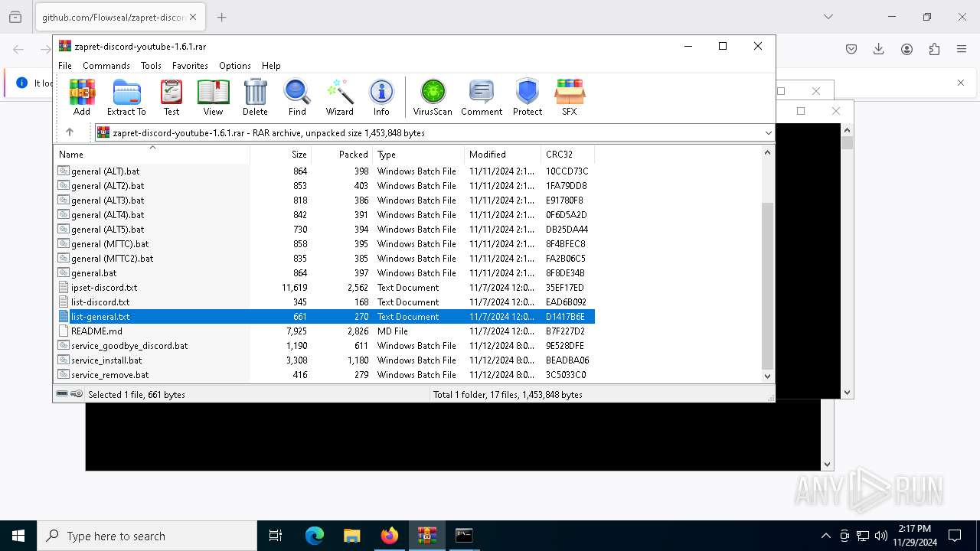Click the Comment toolbar icon

(x=482, y=97)
